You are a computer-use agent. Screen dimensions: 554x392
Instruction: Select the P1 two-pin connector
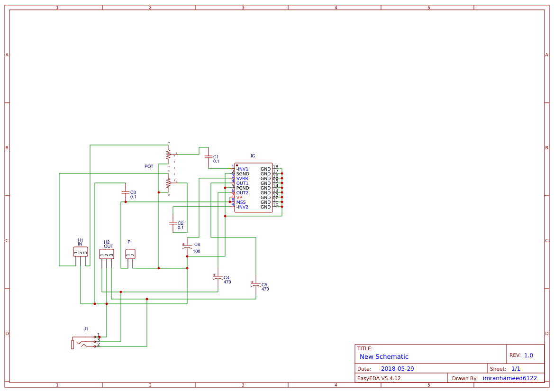[x=131, y=254]
